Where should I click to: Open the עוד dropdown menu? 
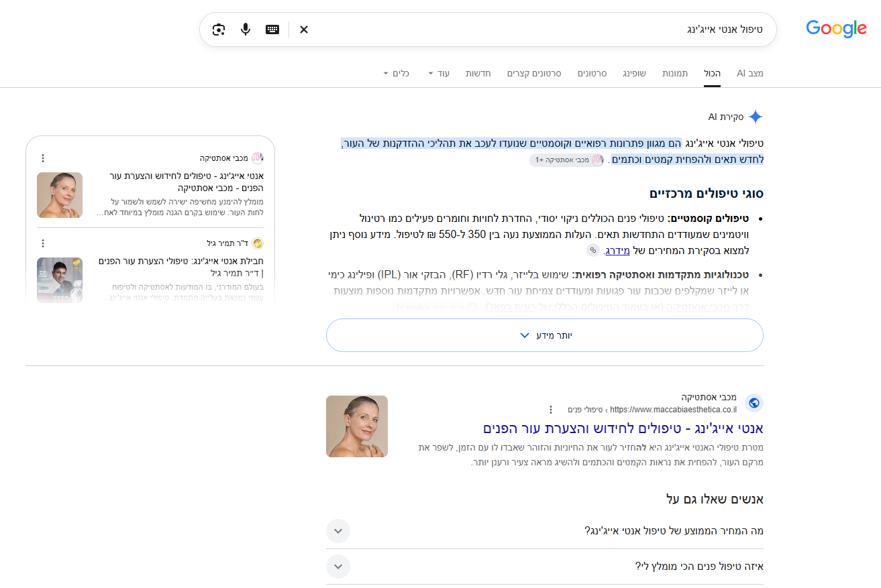(x=439, y=73)
